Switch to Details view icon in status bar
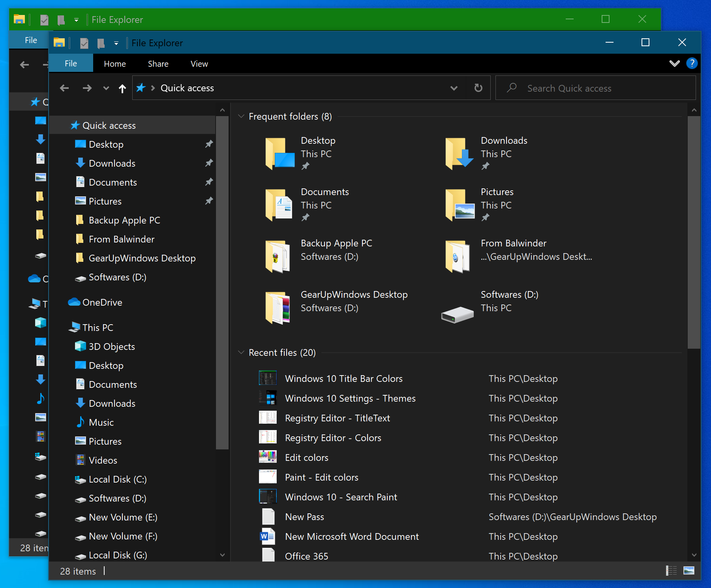Image resolution: width=711 pixels, height=588 pixels. 671,571
